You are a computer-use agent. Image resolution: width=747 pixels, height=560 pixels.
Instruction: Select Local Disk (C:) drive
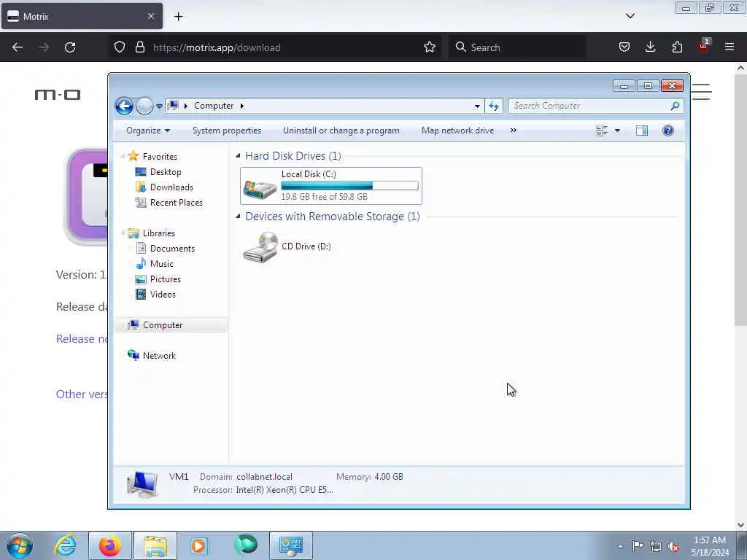coord(331,186)
